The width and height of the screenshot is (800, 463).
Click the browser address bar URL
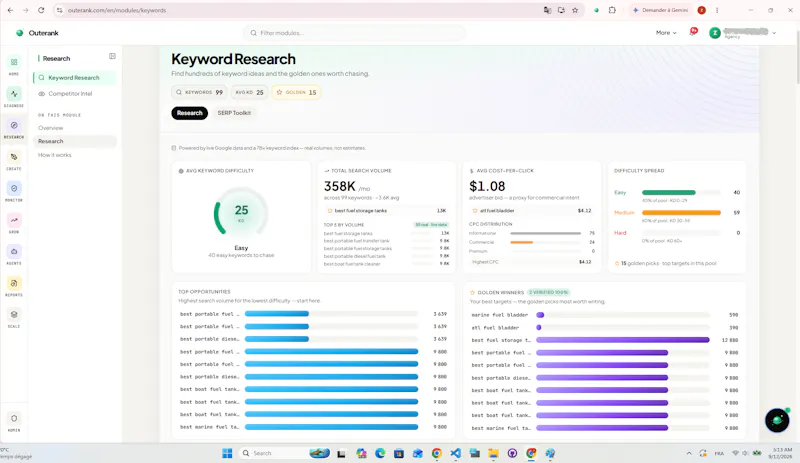pyautogui.click(x=117, y=10)
